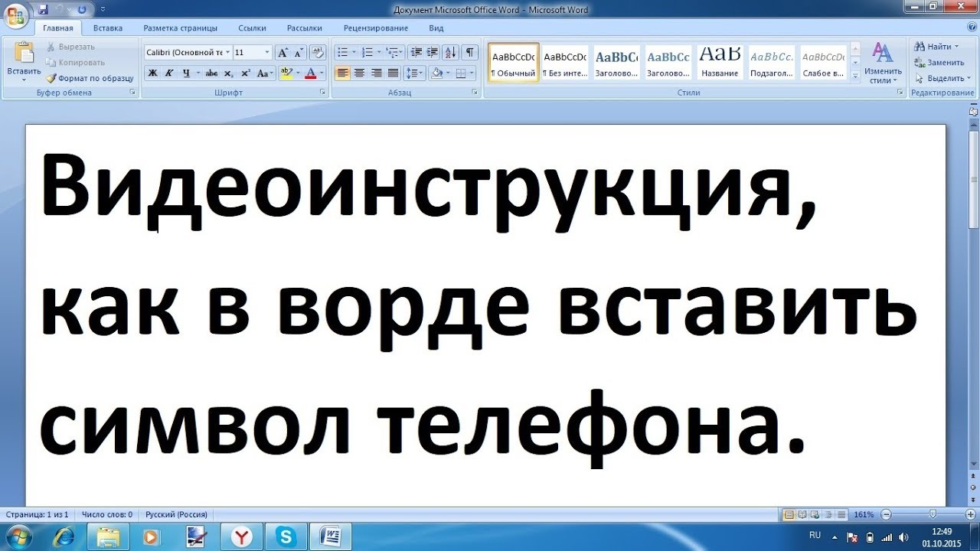The image size is (980, 551).
Task: Toggle bold (Ж) formatting
Action: tap(152, 73)
